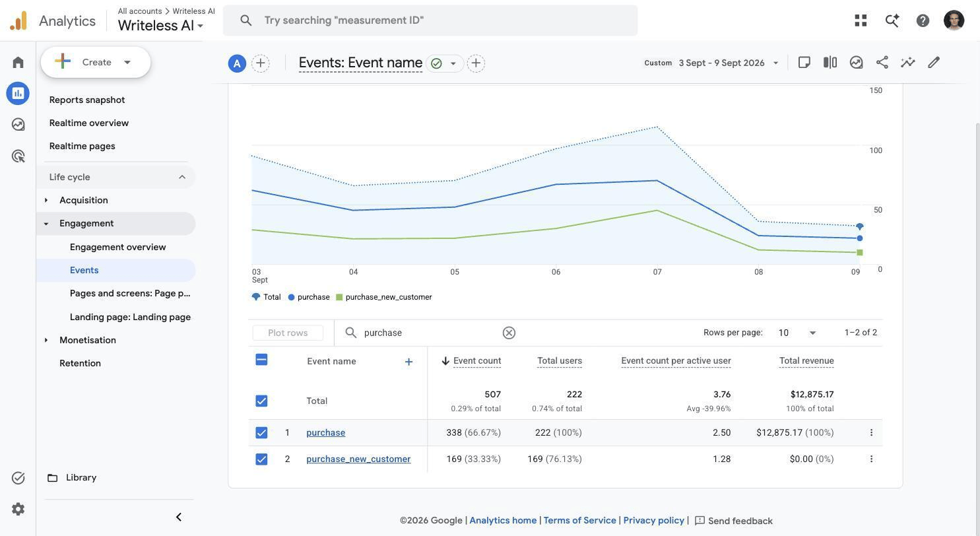The height and width of the screenshot is (536, 980).
Task: Open the user account avatar
Action: click(954, 20)
